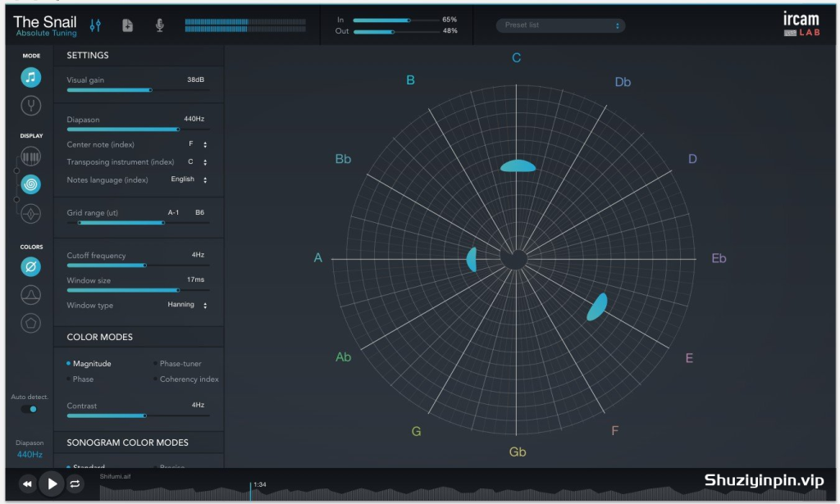Viewport: 840px width, 504px height.
Task: Click the blue blob near the C axis
Action: pos(518,166)
